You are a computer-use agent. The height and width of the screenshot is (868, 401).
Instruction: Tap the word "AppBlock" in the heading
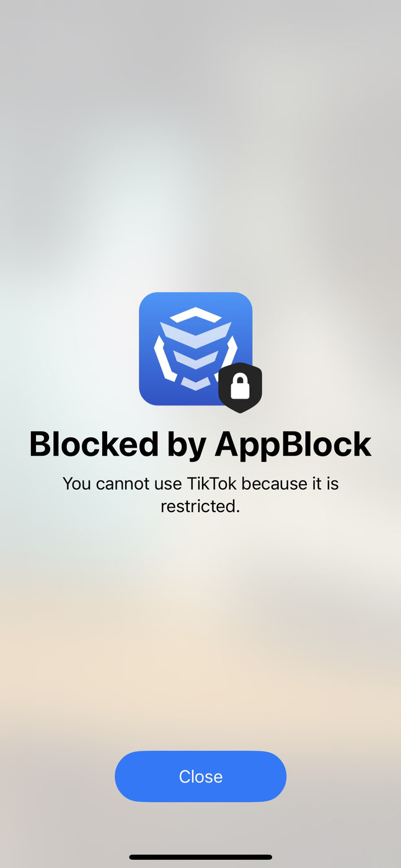click(x=293, y=444)
